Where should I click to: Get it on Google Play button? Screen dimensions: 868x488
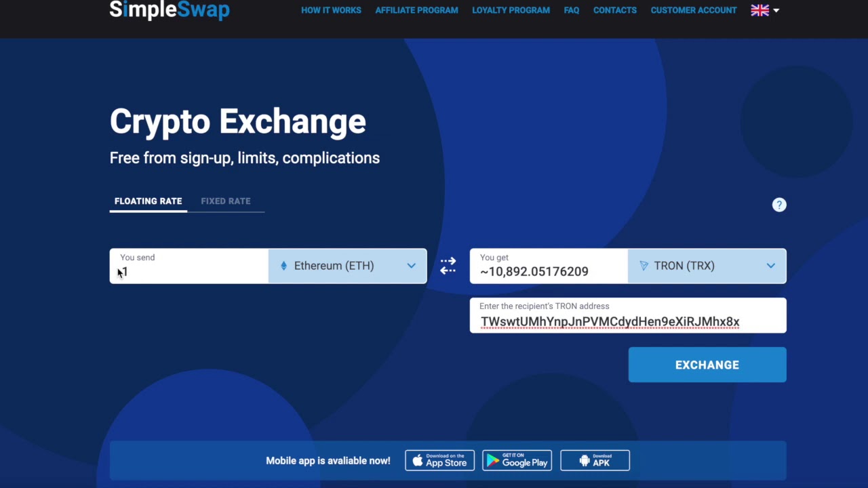click(517, 461)
